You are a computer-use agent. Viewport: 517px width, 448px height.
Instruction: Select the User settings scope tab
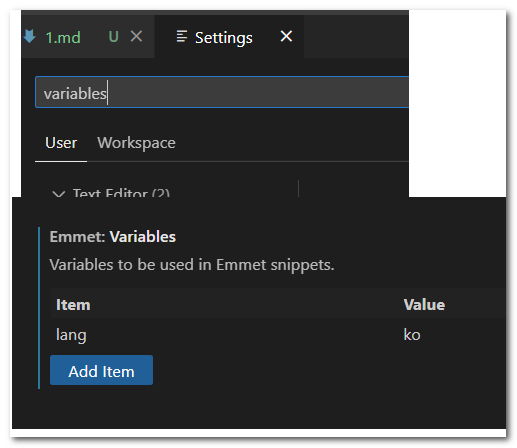point(61,143)
